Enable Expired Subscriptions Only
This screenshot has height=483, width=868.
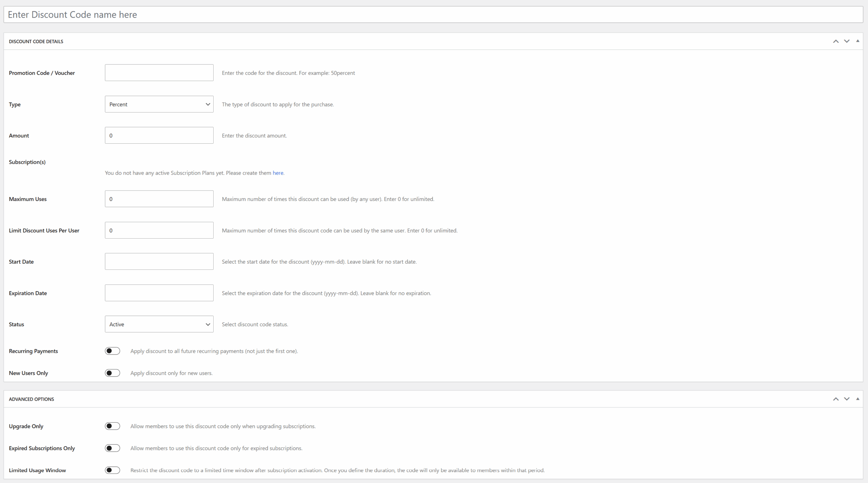pyautogui.click(x=112, y=448)
